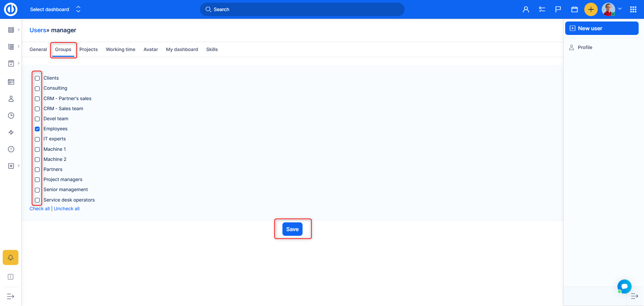
Task: Check the Clients group checkbox
Action: (37, 78)
